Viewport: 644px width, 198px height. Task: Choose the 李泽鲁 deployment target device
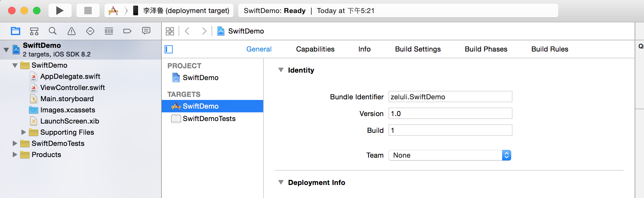coord(182,11)
